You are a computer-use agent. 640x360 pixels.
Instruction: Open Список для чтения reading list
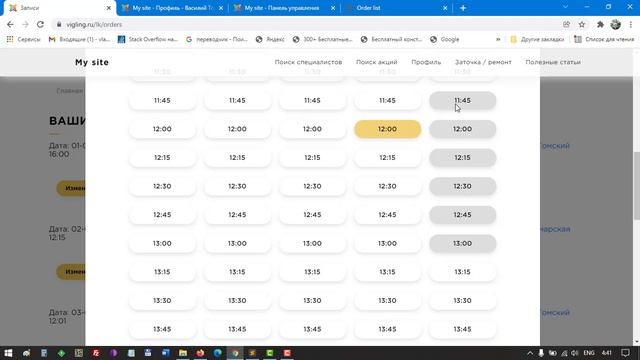pyautogui.click(x=604, y=40)
